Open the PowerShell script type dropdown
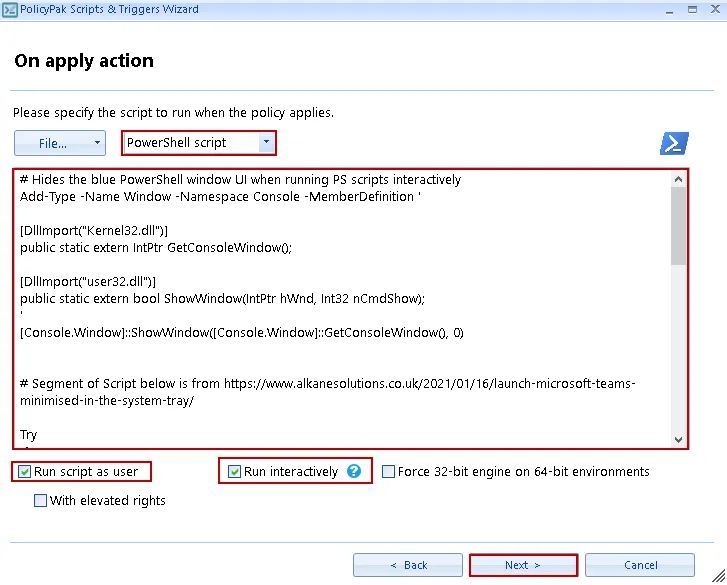Screen dimensions: 727x585 [265, 143]
